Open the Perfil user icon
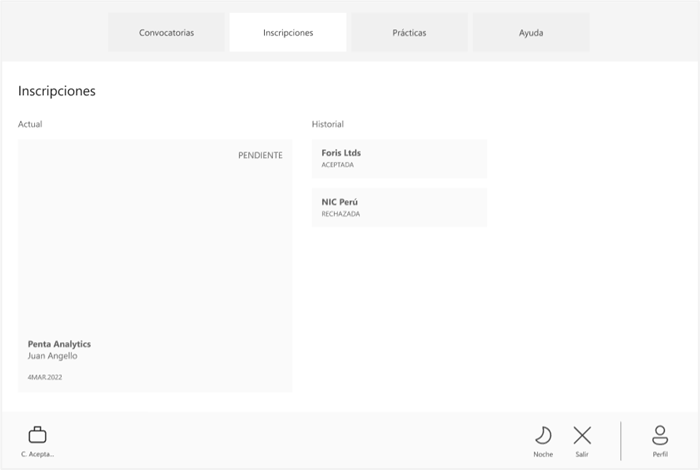700x470 pixels. click(x=660, y=435)
